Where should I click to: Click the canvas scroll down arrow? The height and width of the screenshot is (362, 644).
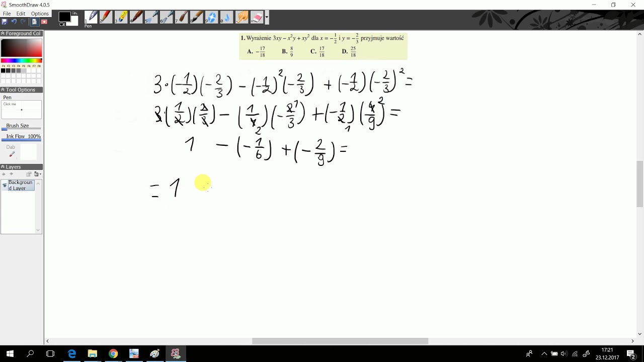pos(640,334)
